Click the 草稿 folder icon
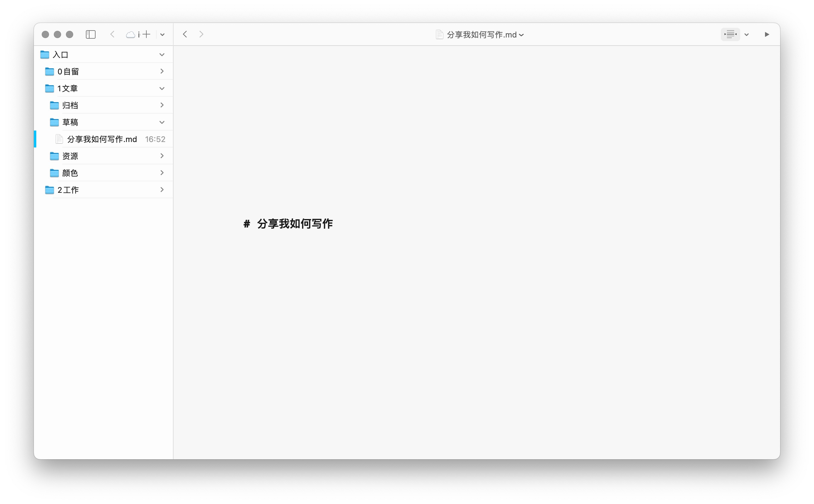 point(54,122)
